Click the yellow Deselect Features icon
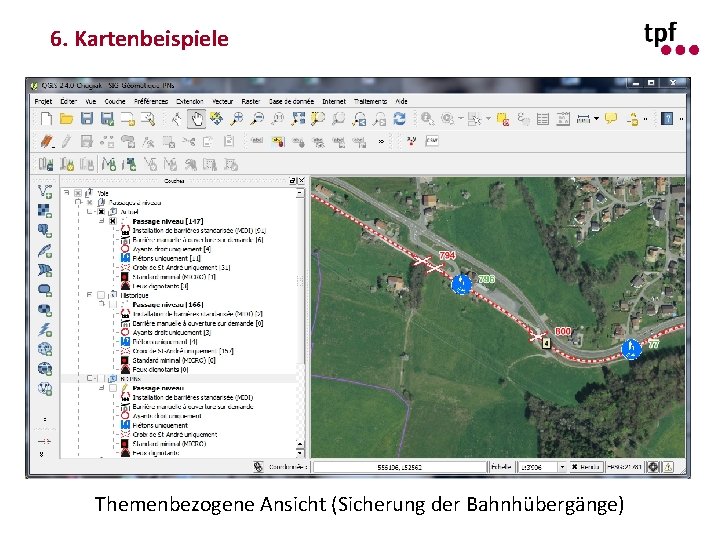 503,119
